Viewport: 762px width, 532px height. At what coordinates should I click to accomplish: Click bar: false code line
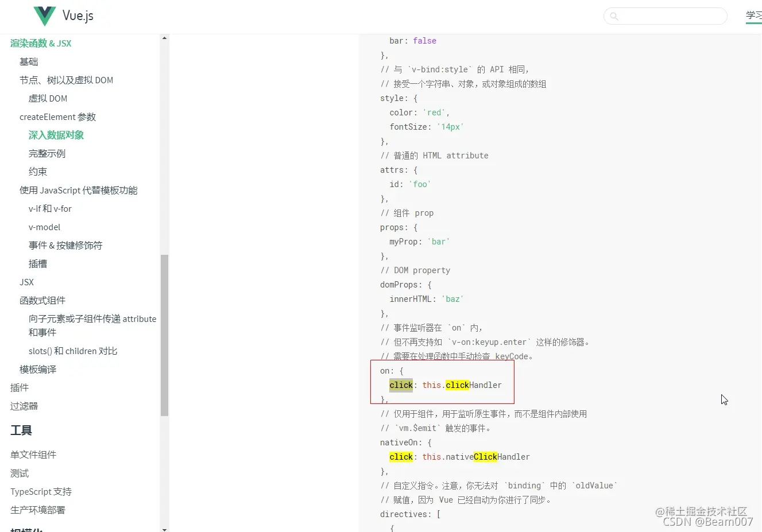413,41
